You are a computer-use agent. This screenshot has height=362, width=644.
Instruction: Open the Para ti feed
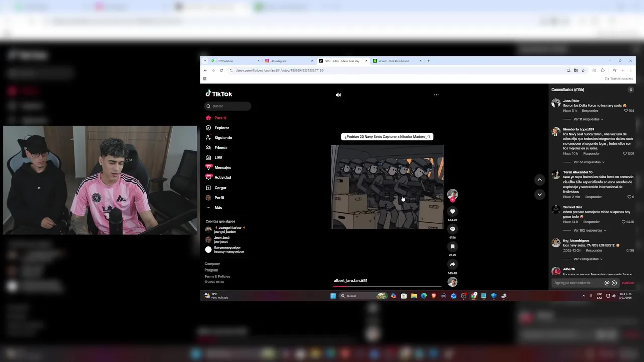pyautogui.click(x=216, y=118)
